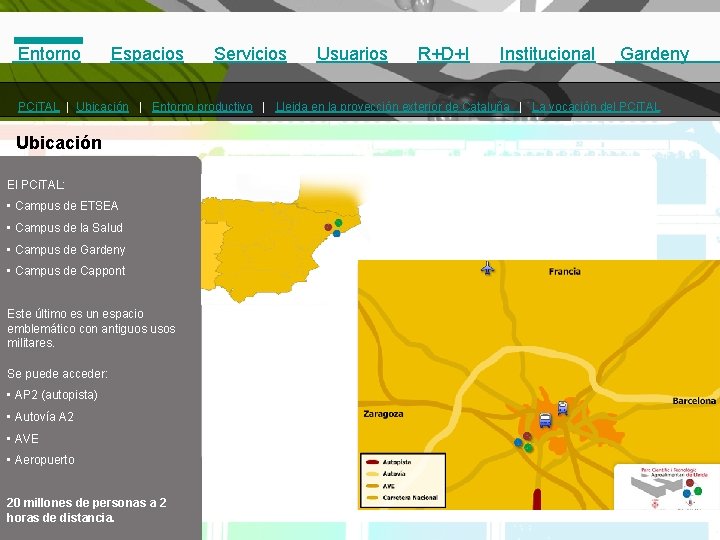Select the Usuarios menu item
The image size is (720, 540).
pos(352,54)
